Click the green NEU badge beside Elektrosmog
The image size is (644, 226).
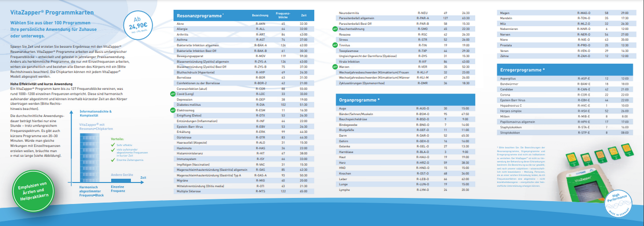tap(174, 110)
